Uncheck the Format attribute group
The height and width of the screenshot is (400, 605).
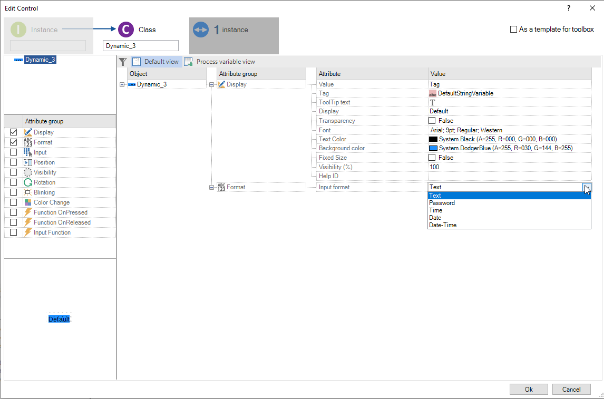click(14, 142)
